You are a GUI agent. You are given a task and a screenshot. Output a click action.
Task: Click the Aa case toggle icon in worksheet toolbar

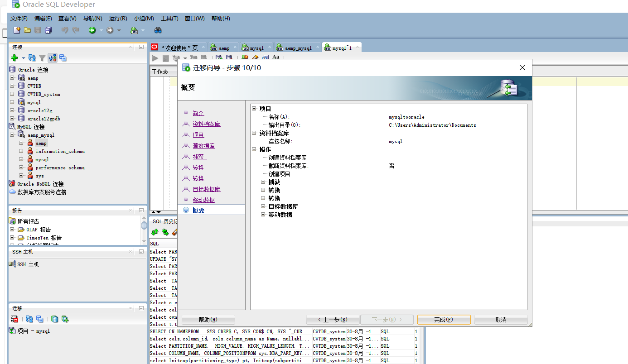(x=275, y=57)
